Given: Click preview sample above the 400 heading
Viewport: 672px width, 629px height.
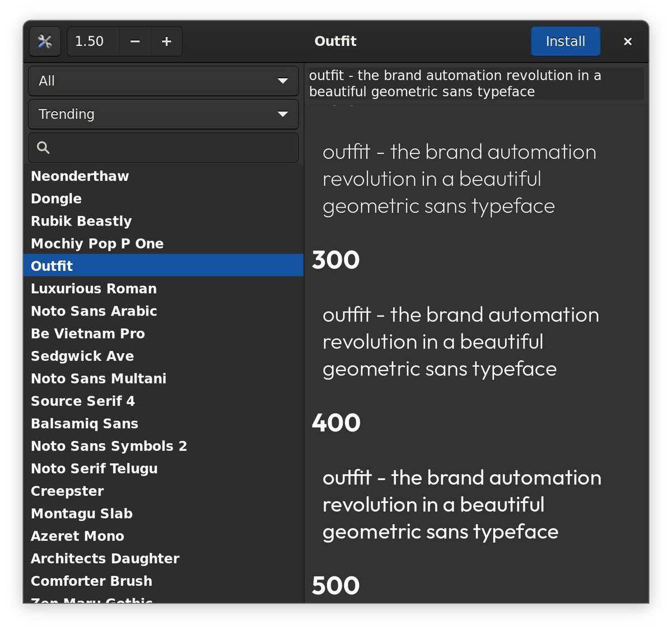Looking at the screenshot, I should click(x=460, y=342).
